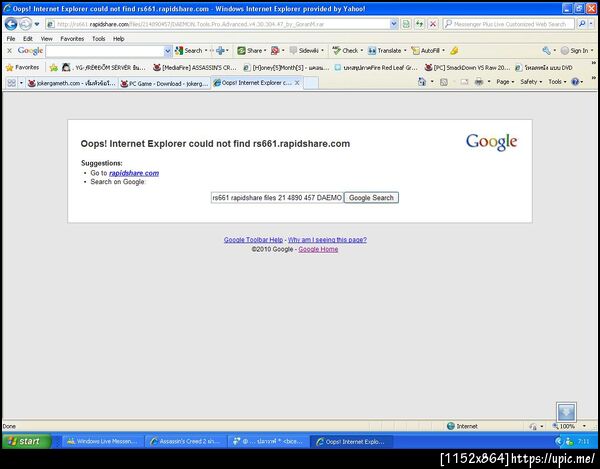
Task: Open YG-FREEDOM SERVER favorite link
Action: point(104,68)
